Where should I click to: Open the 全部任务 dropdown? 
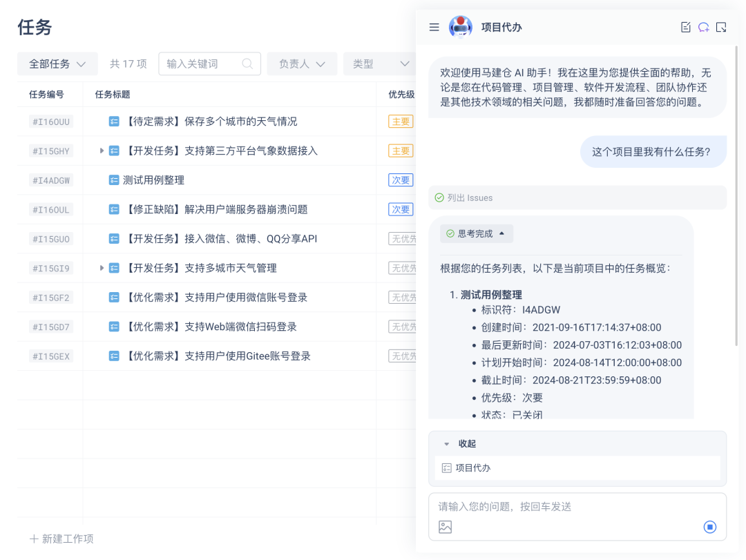coord(57,64)
